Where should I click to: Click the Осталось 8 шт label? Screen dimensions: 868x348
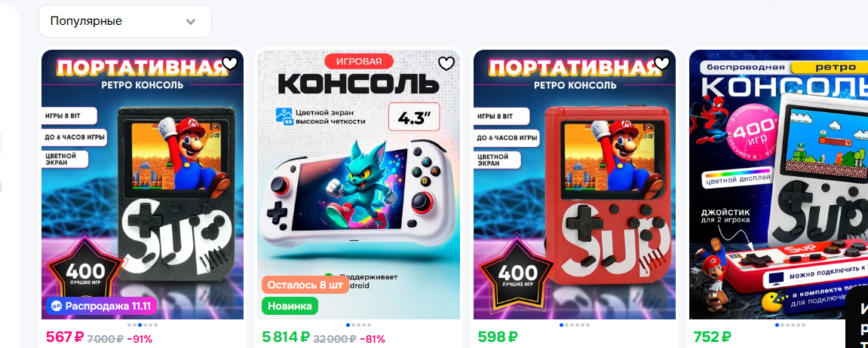pos(305,285)
